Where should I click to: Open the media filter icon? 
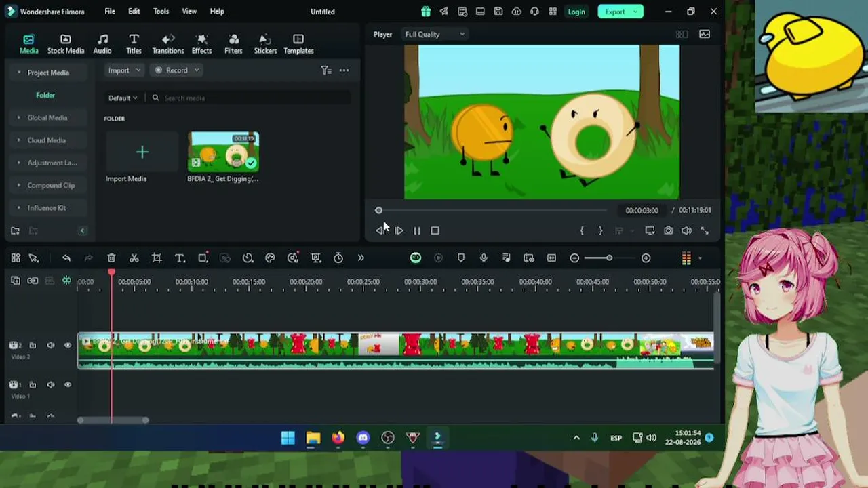325,70
